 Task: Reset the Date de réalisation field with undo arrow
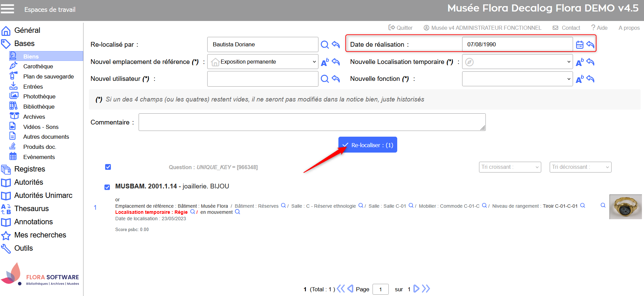(x=590, y=45)
